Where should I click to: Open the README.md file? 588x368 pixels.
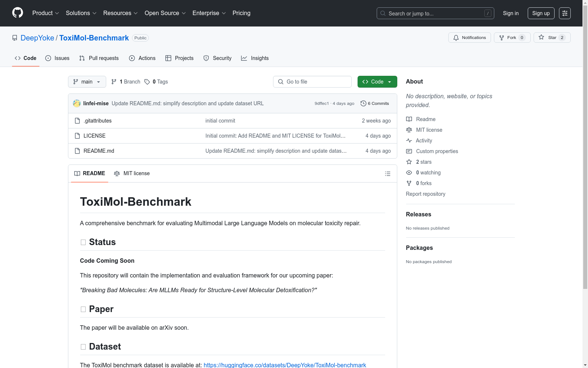tap(99, 151)
